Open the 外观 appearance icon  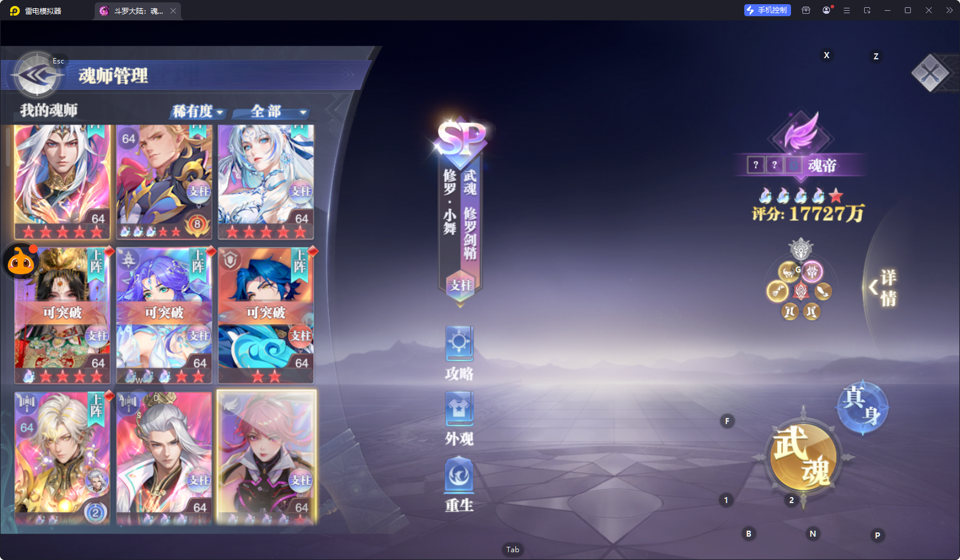coord(460,419)
